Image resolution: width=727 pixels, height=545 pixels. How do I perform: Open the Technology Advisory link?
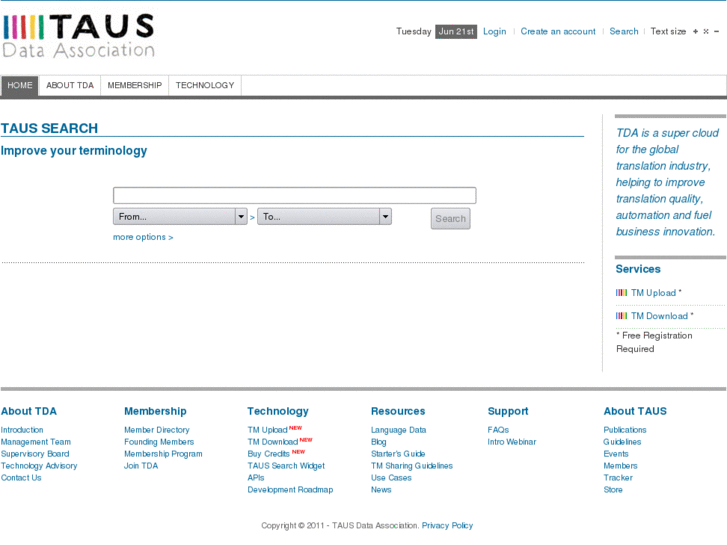(x=39, y=466)
